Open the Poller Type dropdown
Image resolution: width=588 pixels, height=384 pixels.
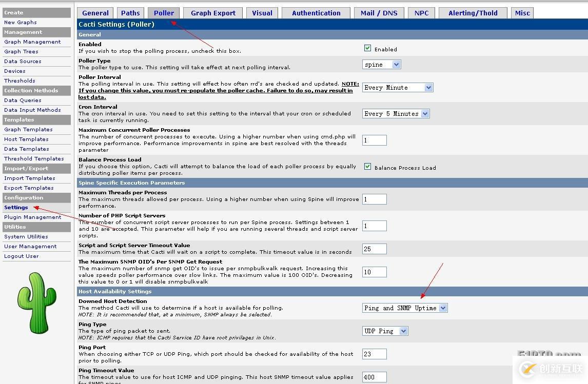(381, 64)
